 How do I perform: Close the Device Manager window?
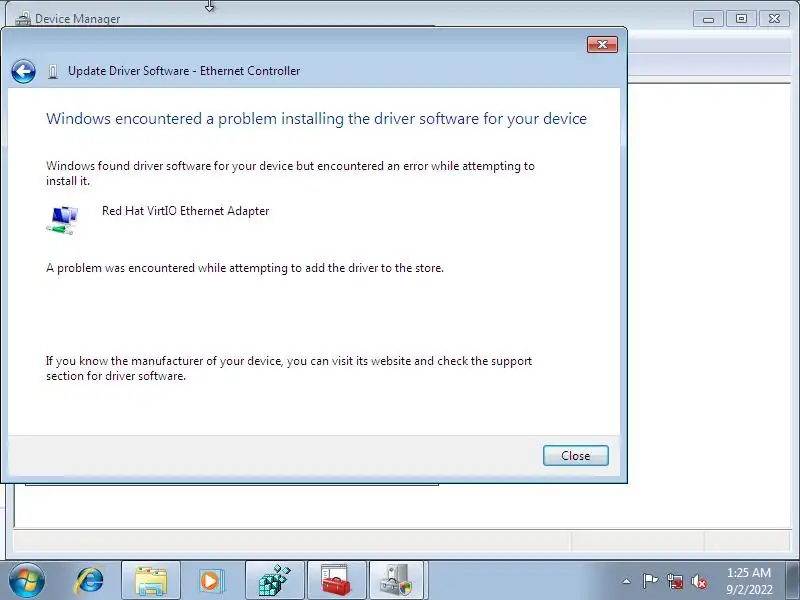click(x=774, y=19)
